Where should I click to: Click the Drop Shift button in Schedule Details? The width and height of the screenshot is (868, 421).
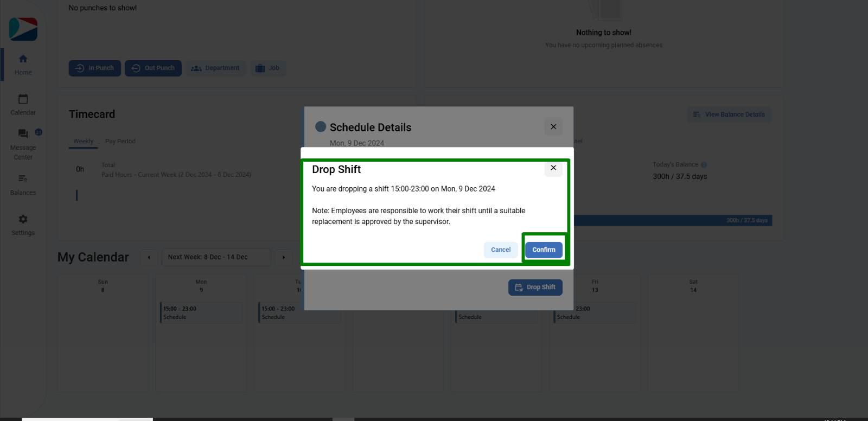point(535,287)
